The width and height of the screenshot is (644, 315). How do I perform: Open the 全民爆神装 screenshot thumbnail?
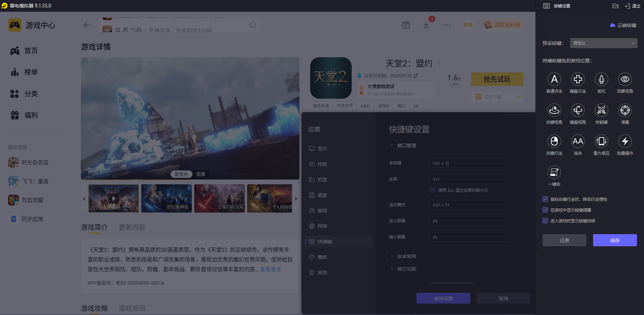pyautogui.click(x=167, y=198)
